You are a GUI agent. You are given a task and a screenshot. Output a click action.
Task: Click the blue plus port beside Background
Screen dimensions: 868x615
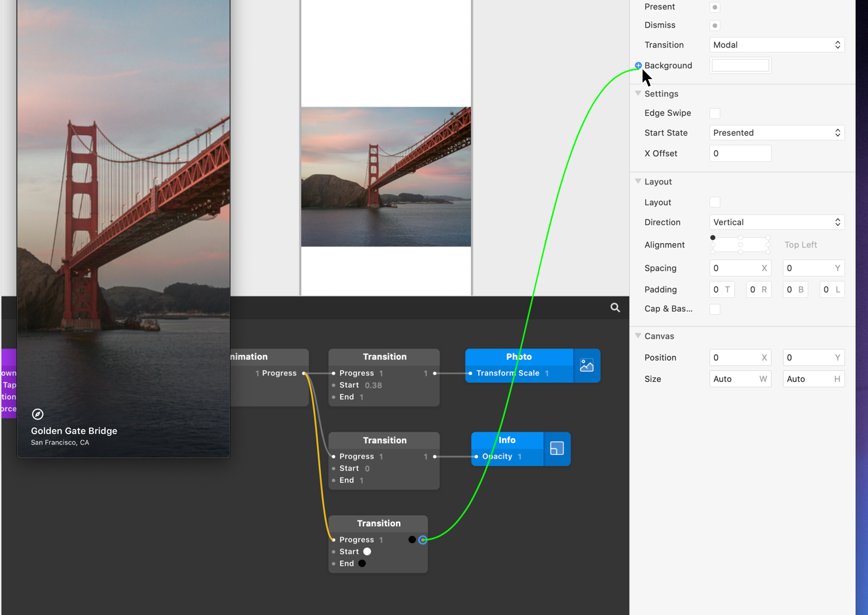coord(638,65)
